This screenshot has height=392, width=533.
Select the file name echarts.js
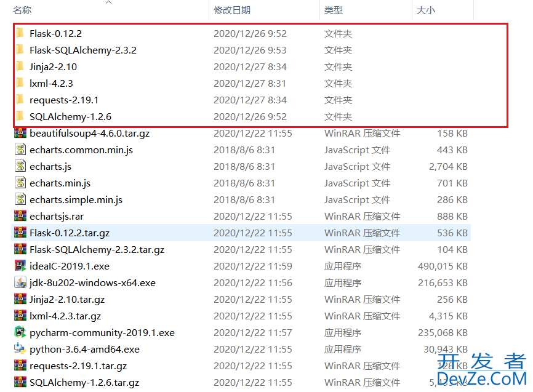(50, 167)
